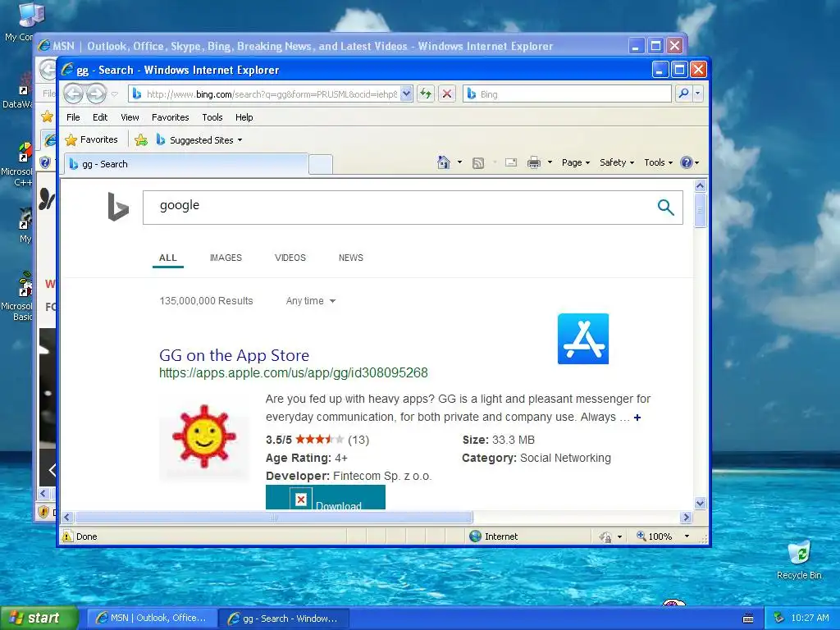This screenshot has width=840, height=630.
Task: Click the Print icon
Action: coord(534,162)
